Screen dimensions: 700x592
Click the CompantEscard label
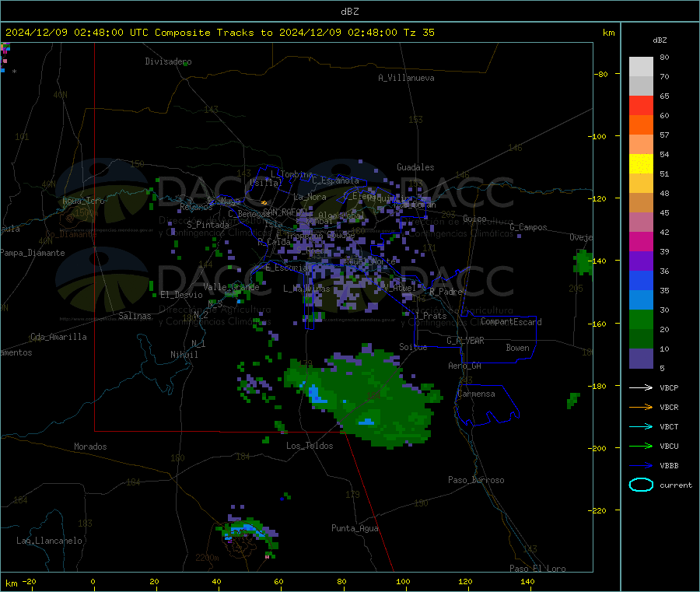click(x=511, y=321)
